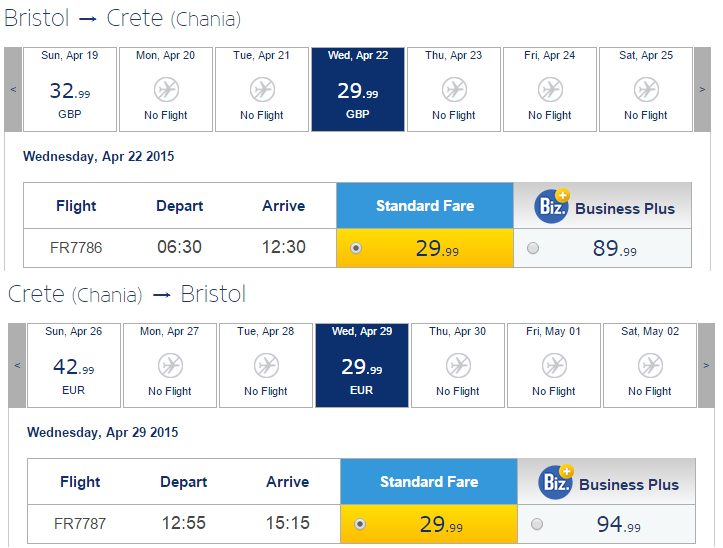Show earlier outbound dates with left arrow
The width and height of the screenshot is (723, 548).
(13, 89)
